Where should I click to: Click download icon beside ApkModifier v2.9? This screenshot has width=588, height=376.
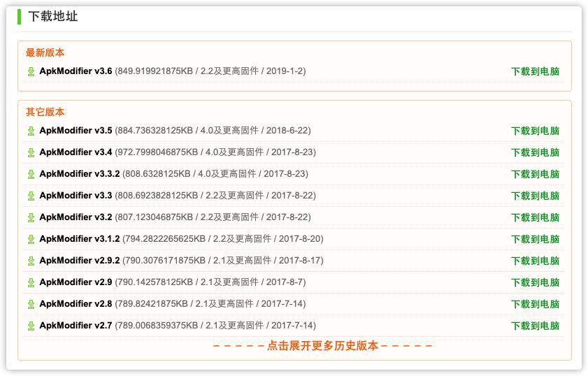(31, 282)
